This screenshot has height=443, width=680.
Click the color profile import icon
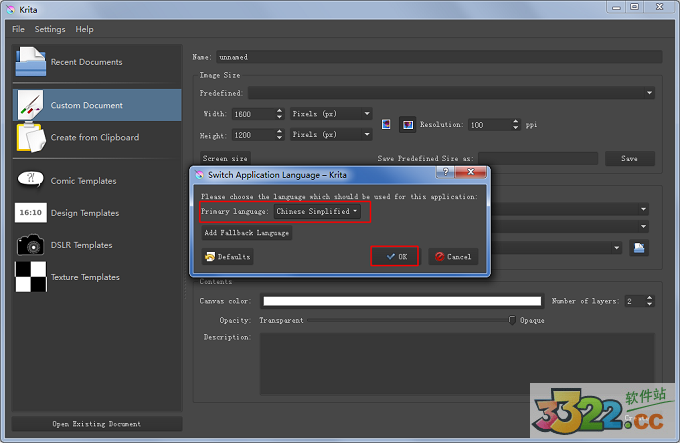639,248
